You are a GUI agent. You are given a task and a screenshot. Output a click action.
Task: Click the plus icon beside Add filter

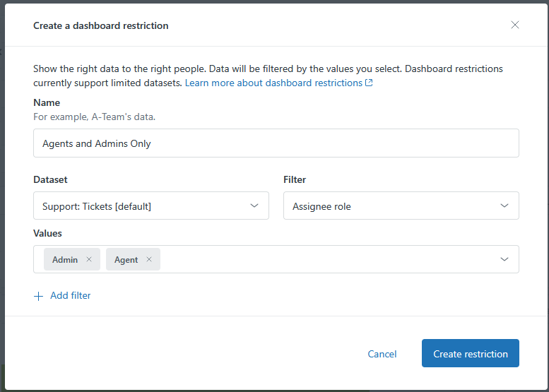39,296
